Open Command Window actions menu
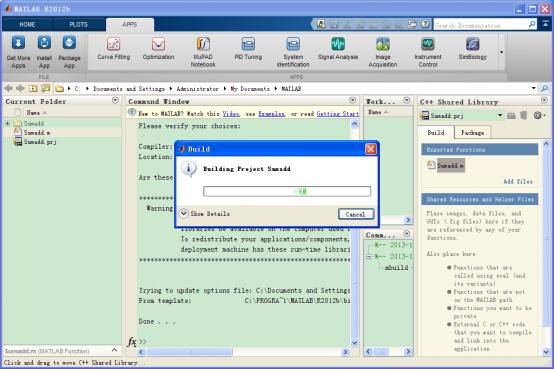The width and height of the screenshot is (554, 369). click(352, 100)
